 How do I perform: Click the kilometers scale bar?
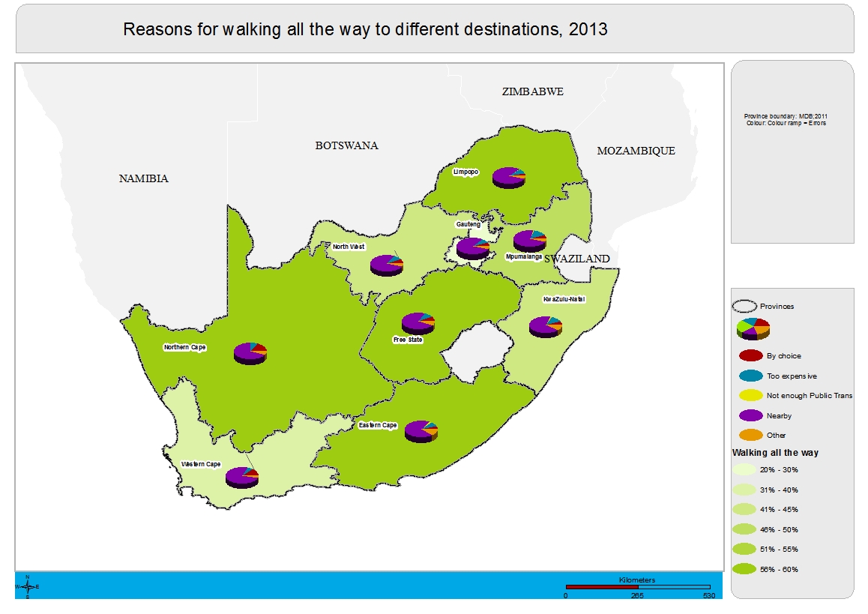(637, 587)
